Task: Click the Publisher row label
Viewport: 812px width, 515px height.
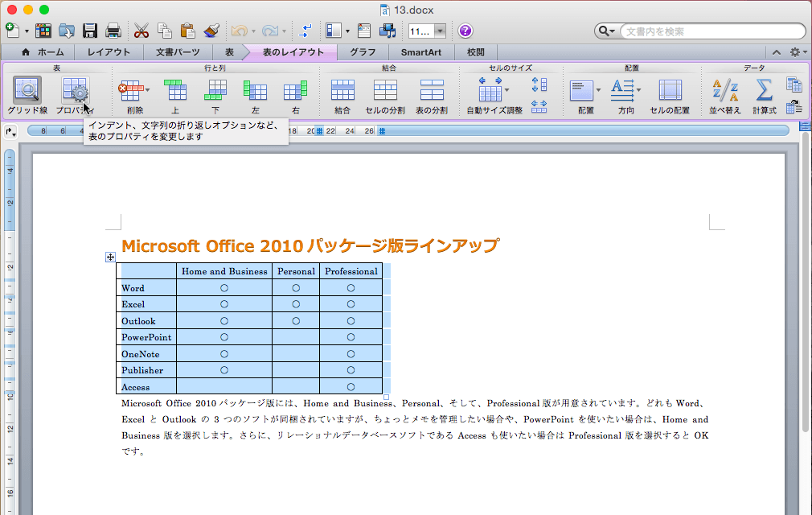Action: [141, 370]
